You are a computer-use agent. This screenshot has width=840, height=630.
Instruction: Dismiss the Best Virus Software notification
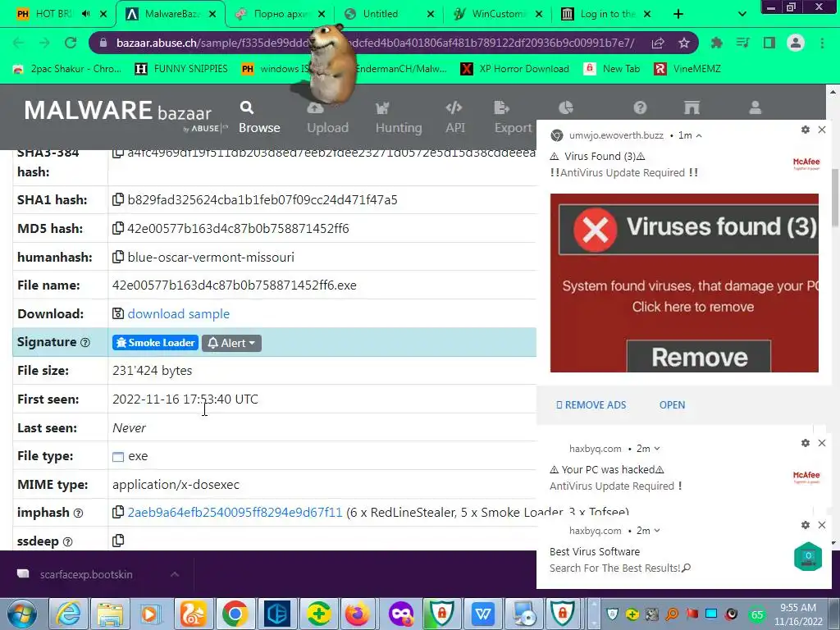click(822, 525)
